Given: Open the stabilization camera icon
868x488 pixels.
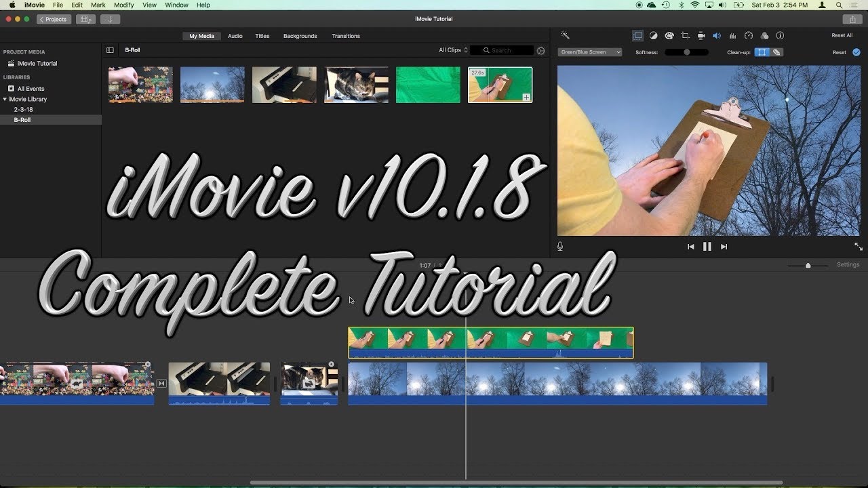Looking at the screenshot, I should tap(701, 36).
